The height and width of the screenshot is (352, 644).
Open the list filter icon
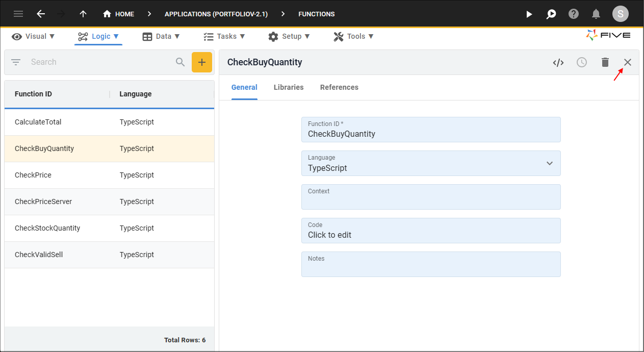click(x=16, y=62)
